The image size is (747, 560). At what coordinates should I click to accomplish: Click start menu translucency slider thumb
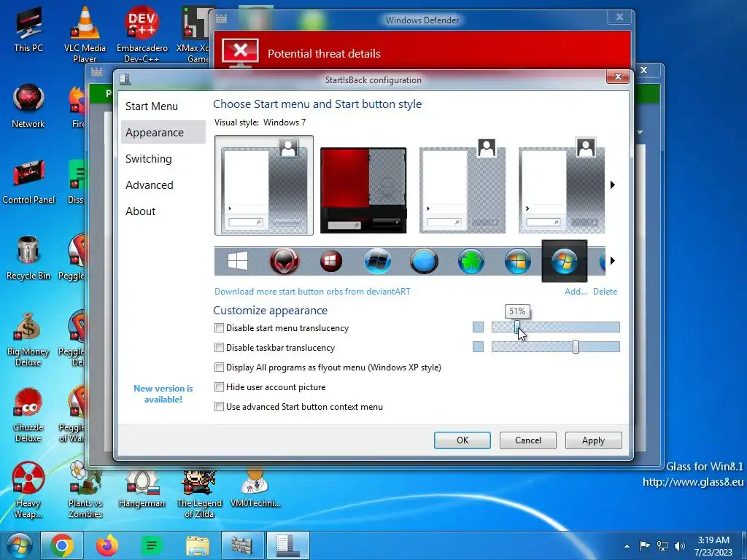[517, 327]
